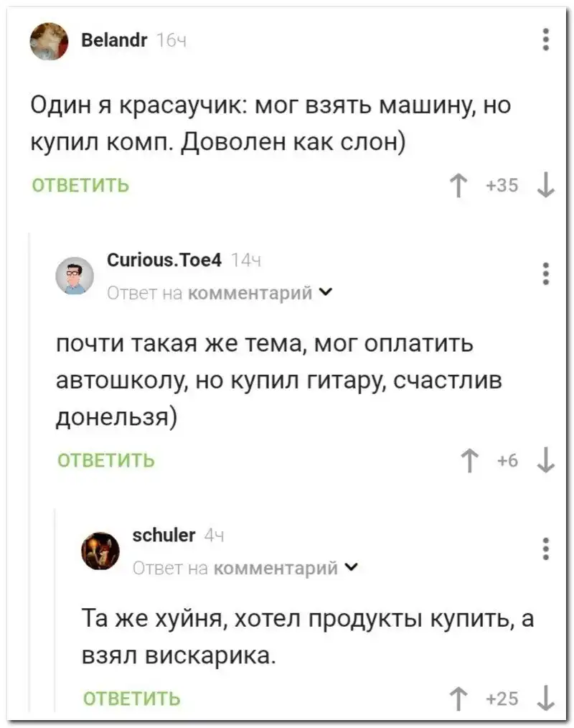Open three-dot menu on schuler's comment
Screen dimensions: 574x728
click(x=546, y=548)
